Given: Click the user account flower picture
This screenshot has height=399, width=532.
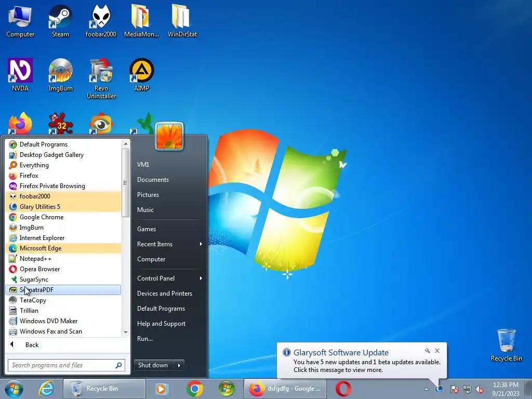Looking at the screenshot, I should (x=169, y=136).
